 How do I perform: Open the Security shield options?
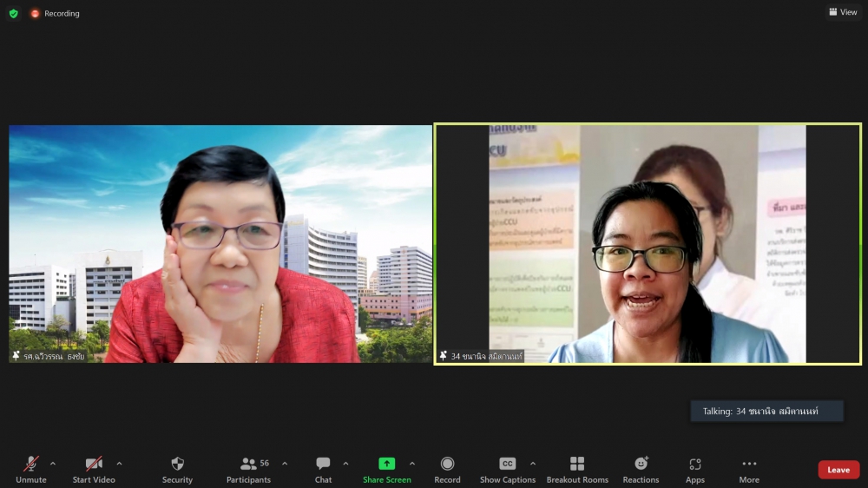(x=177, y=470)
